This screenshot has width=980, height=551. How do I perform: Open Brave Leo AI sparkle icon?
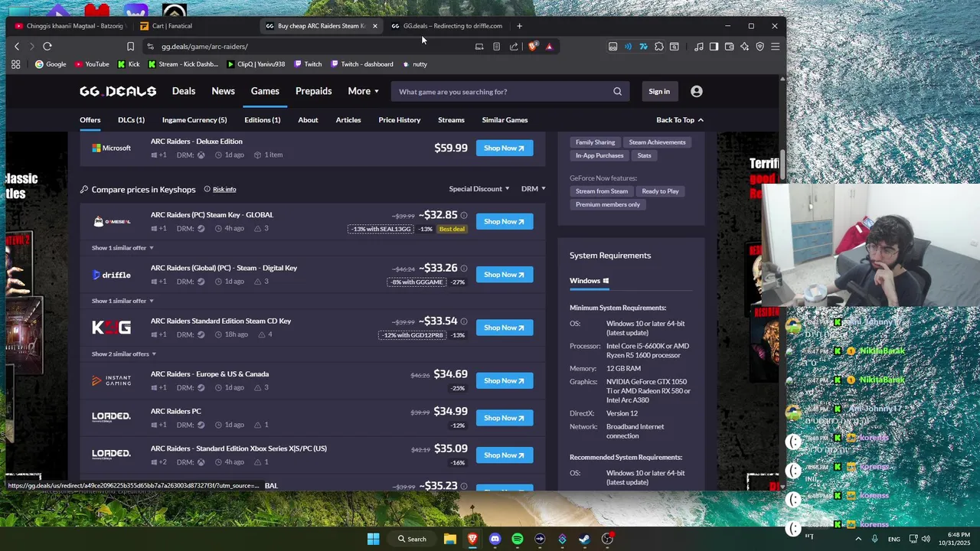coord(744,46)
